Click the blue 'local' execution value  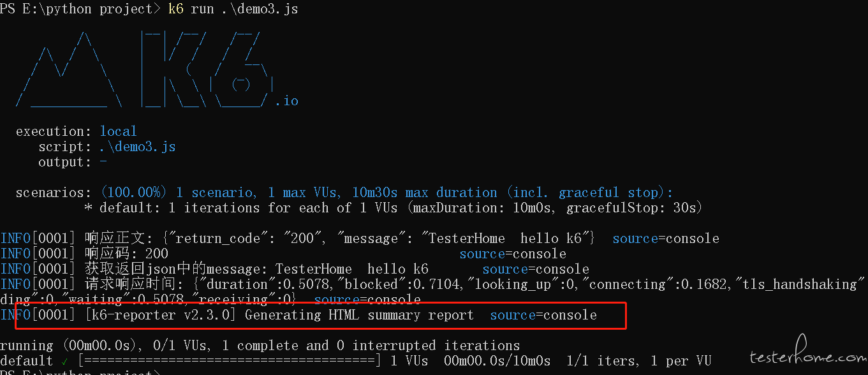tap(119, 131)
